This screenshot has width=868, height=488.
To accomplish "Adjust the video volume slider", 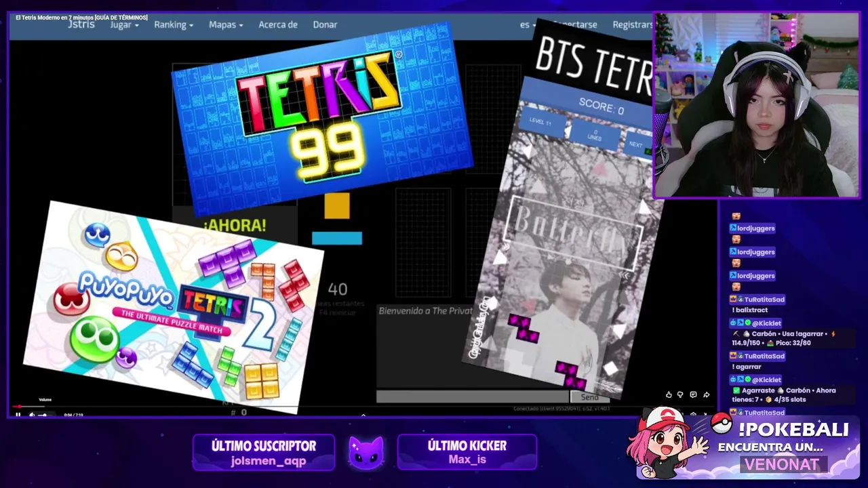I will [45, 415].
